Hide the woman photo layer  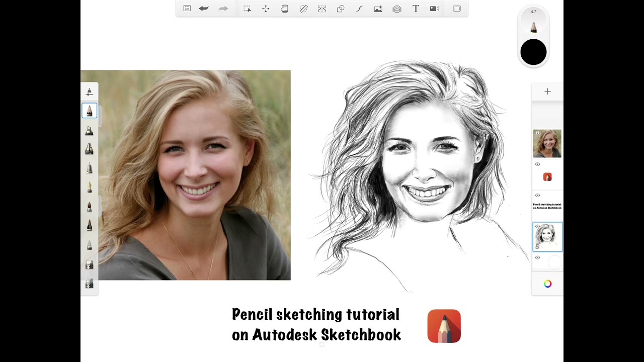tap(537, 133)
